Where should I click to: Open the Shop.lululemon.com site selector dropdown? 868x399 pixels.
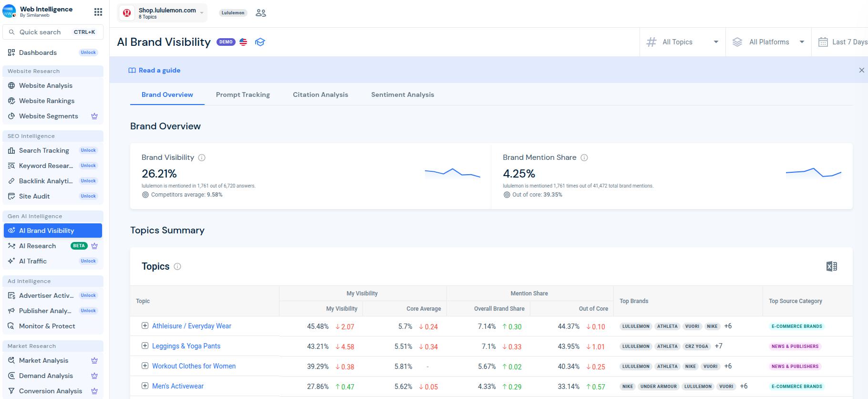163,13
